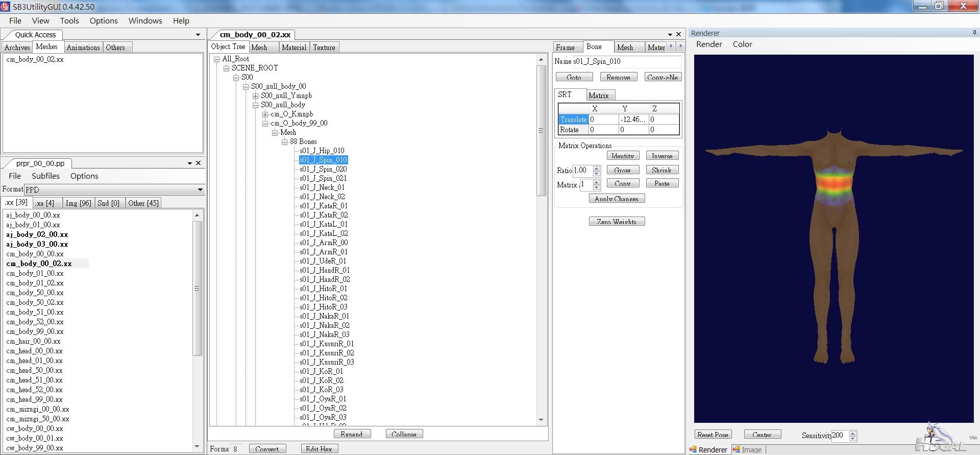Click the right tab-scroll arrow beside Mater tab
Viewport: 980px width, 455px height.
coord(680,46)
